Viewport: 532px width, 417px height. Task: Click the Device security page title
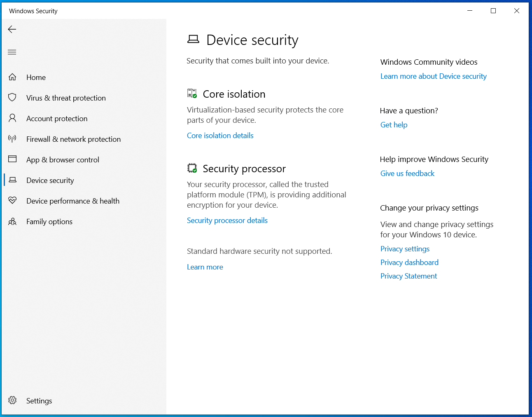(x=252, y=40)
